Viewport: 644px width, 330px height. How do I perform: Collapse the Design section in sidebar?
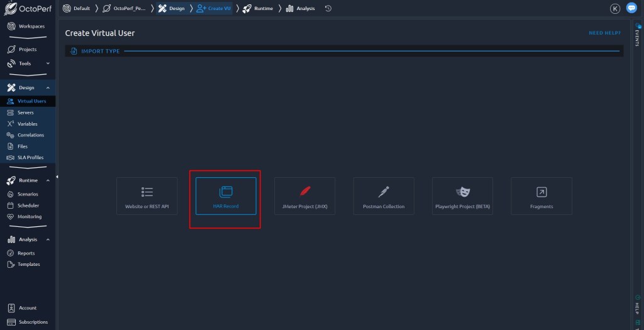[x=48, y=88]
